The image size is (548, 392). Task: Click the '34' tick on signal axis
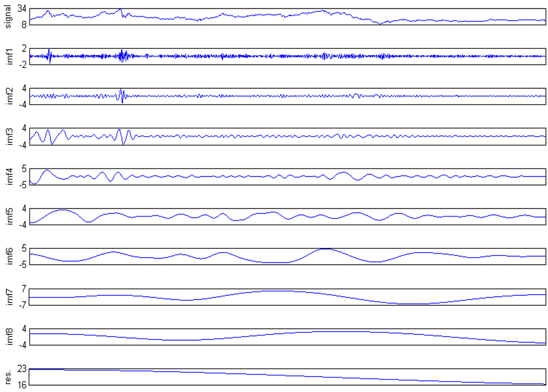21,9
